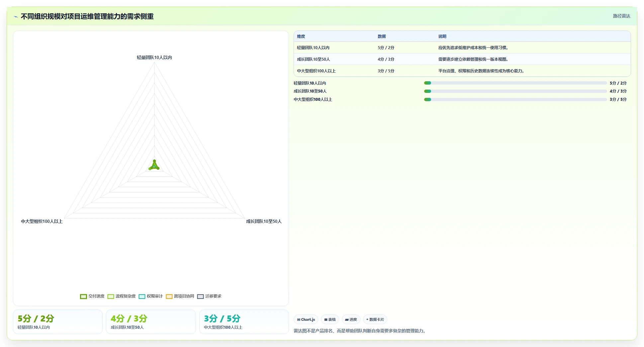Image resolution: width=644 pixels, height=347 pixels.
Task: Click the 路径雷达 label in header
Action: 621,16
